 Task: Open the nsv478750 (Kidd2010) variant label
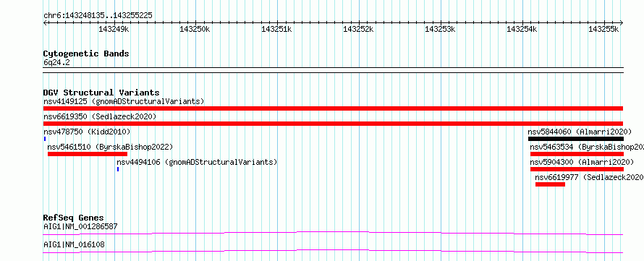click(87, 132)
